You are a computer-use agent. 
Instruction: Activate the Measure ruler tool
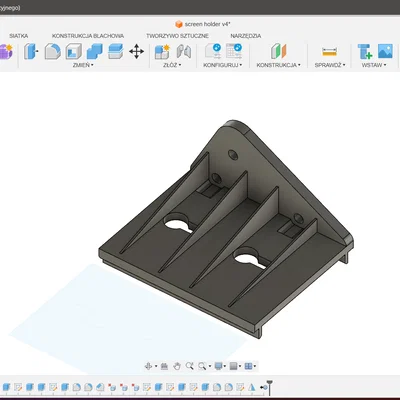click(x=329, y=52)
